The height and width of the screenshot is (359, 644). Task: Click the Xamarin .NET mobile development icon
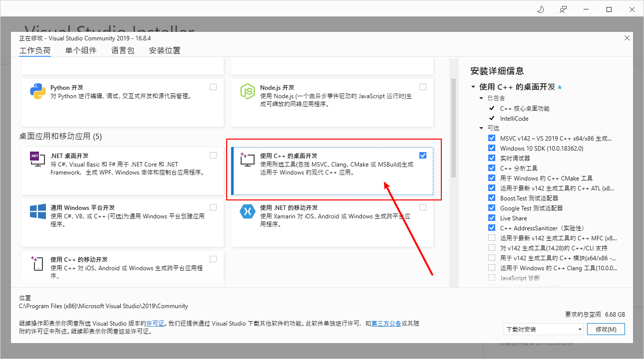click(x=248, y=211)
